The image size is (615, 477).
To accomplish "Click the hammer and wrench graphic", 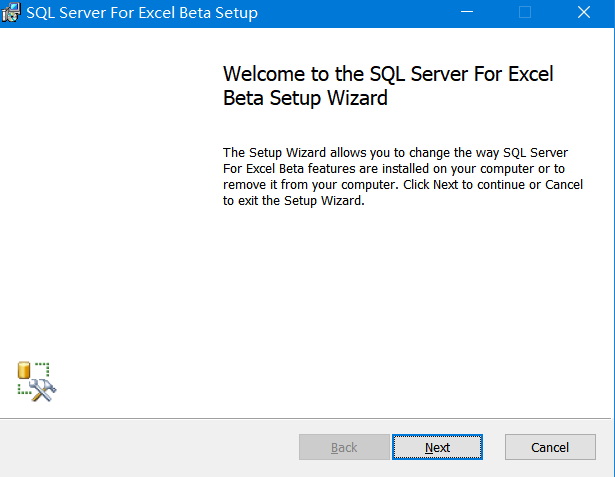I will tap(43, 390).
